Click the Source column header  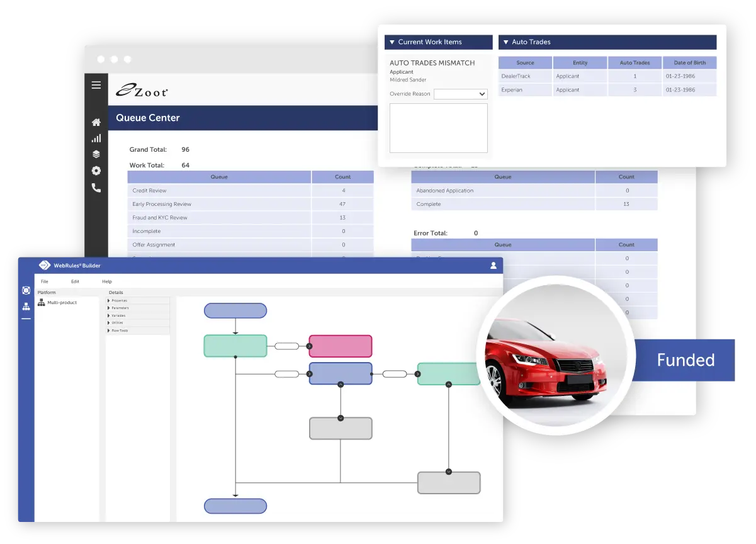pyautogui.click(x=525, y=63)
